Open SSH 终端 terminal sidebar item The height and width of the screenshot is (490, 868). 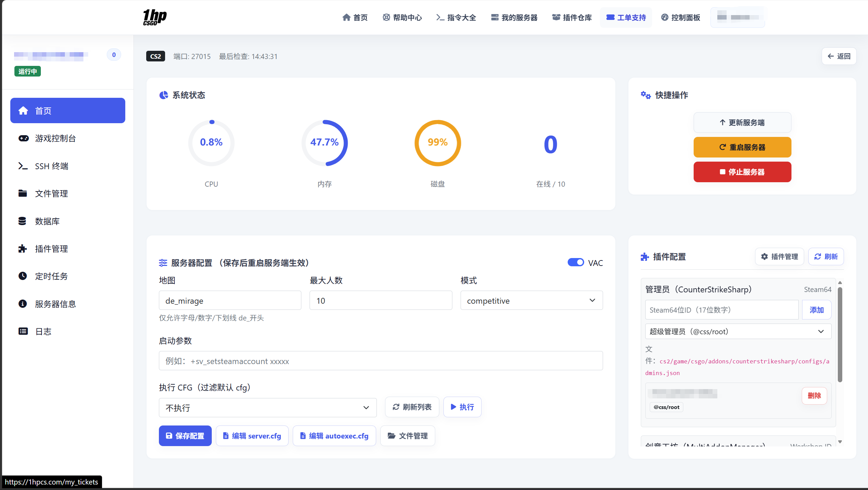(x=68, y=166)
